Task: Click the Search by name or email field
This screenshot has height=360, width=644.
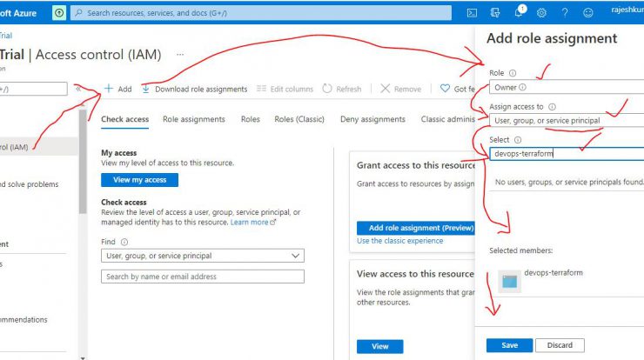Action: pyautogui.click(x=203, y=277)
